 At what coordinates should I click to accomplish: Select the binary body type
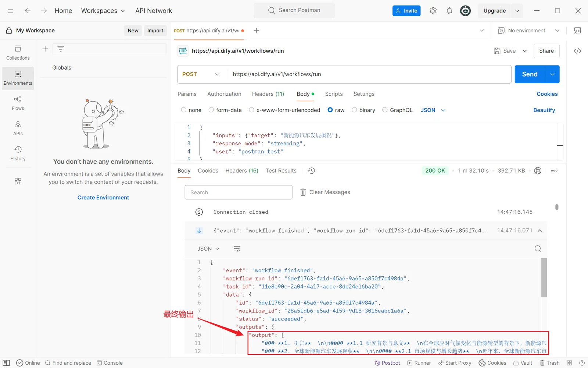354,110
